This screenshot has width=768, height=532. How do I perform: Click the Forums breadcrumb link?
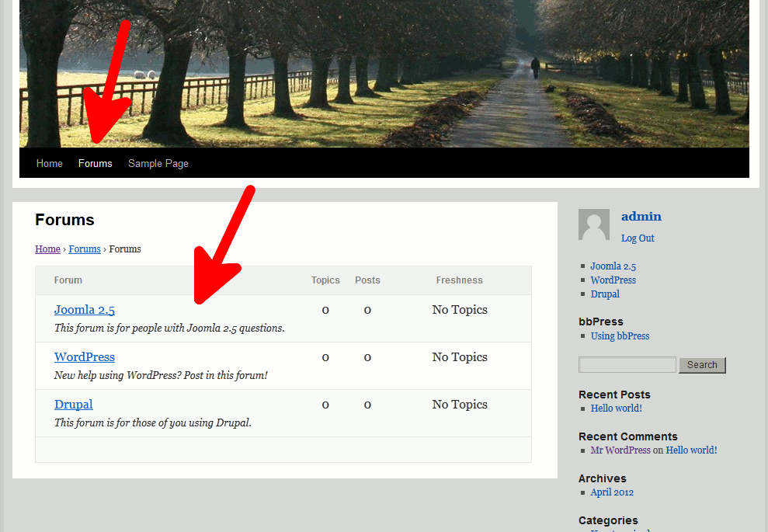point(85,249)
